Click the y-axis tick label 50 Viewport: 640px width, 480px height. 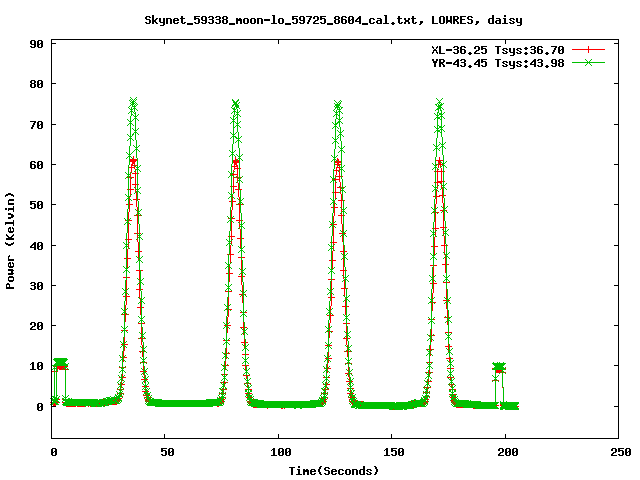point(36,205)
